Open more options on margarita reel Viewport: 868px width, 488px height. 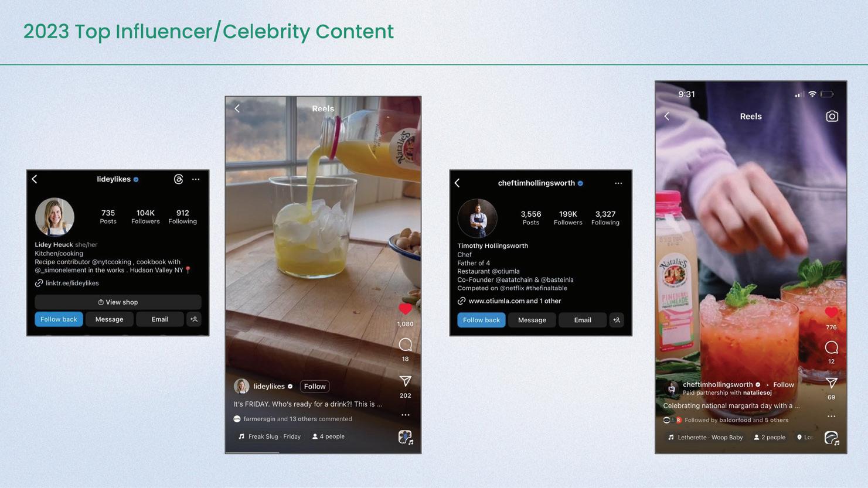pyautogui.click(x=831, y=417)
